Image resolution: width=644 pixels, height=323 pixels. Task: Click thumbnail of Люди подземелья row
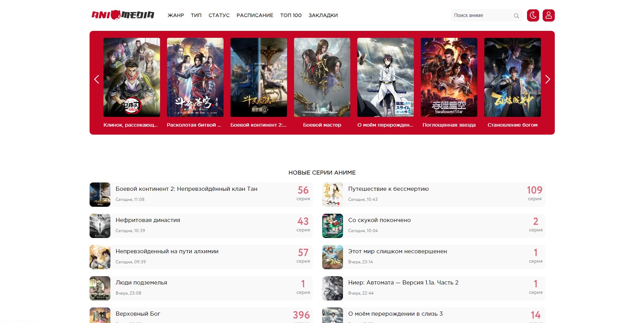click(100, 288)
